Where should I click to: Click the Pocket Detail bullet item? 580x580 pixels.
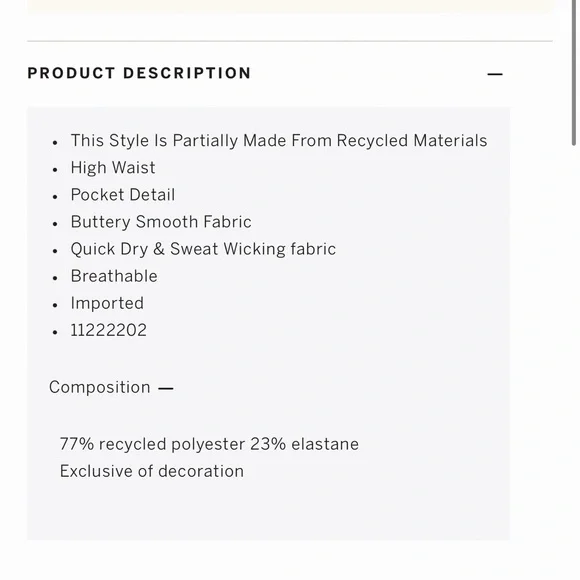coord(123,195)
